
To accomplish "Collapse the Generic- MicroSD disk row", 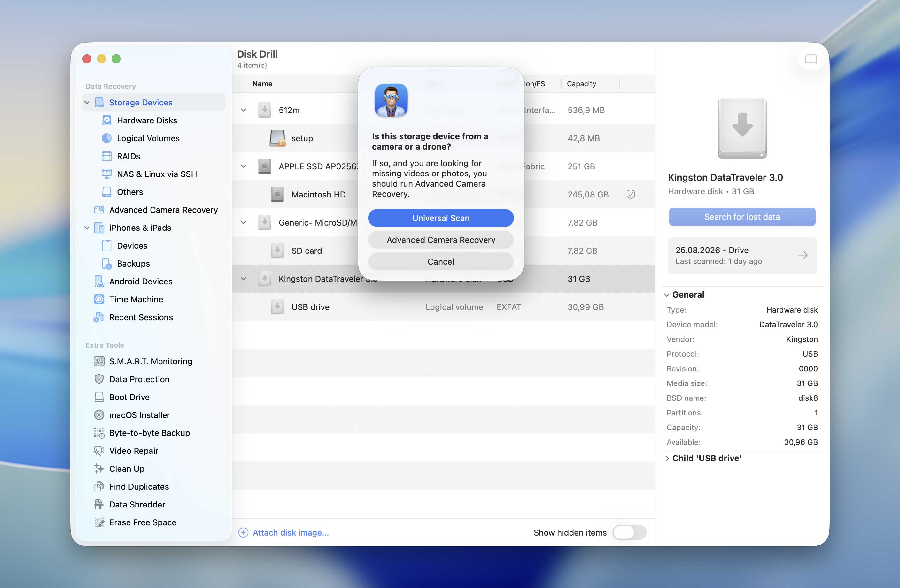I will (x=244, y=223).
